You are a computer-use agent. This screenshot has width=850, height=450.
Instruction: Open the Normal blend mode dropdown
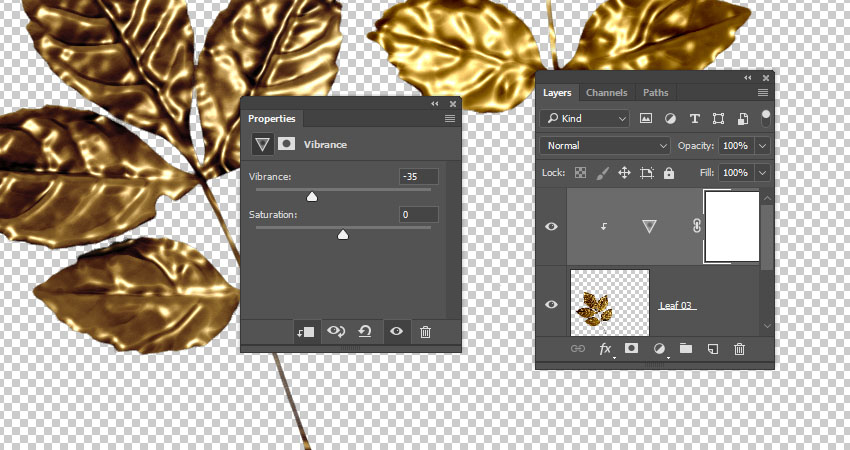tap(606, 145)
